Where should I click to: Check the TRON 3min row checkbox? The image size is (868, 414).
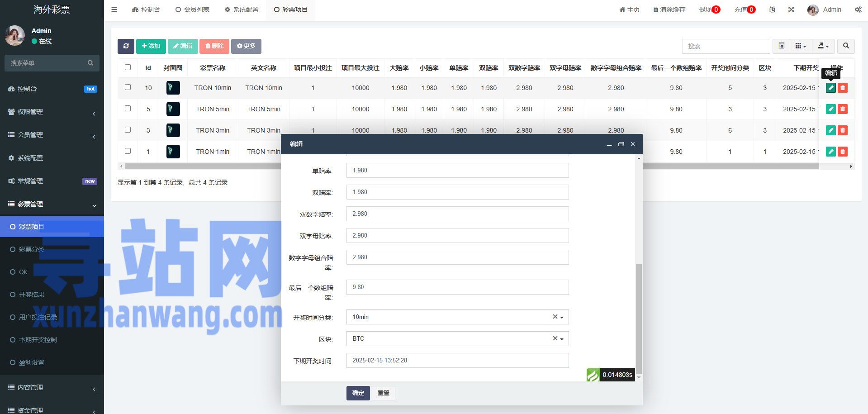[128, 130]
